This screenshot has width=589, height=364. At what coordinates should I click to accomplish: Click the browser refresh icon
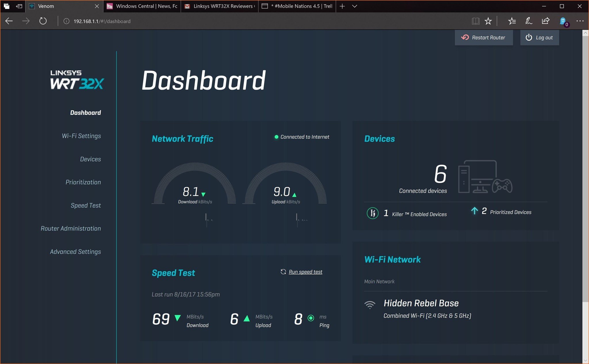pos(43,21)
